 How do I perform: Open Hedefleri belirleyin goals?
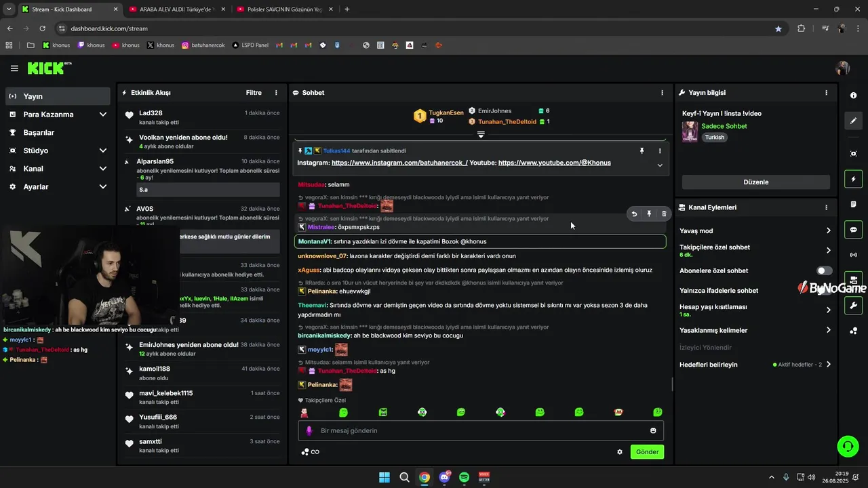pos(755,365)
